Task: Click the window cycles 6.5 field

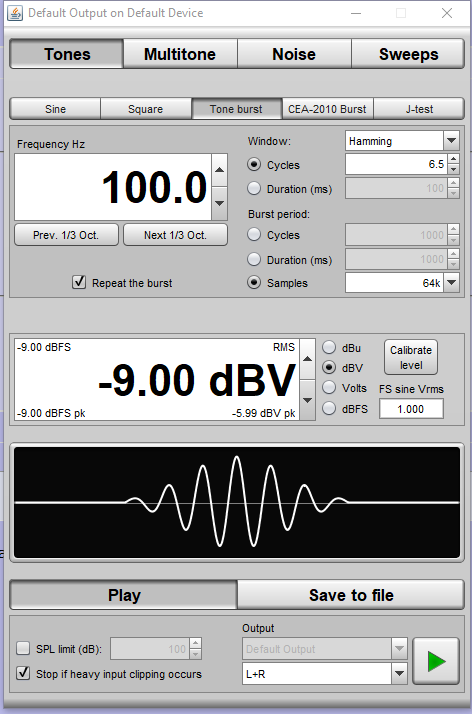Action: (x=396, y=164)
